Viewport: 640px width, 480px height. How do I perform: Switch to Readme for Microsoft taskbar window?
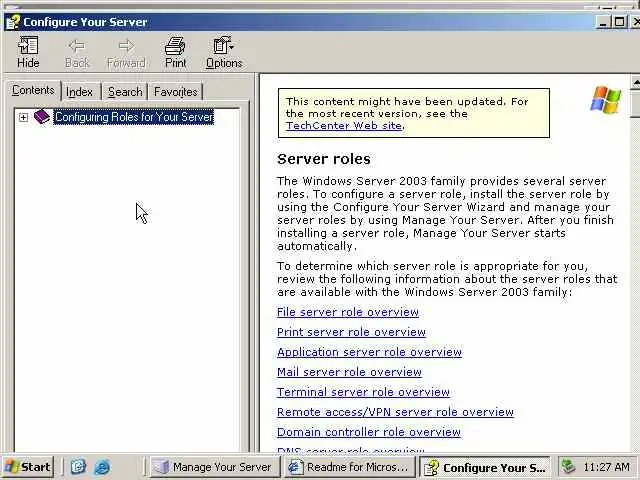pos(349,467)
